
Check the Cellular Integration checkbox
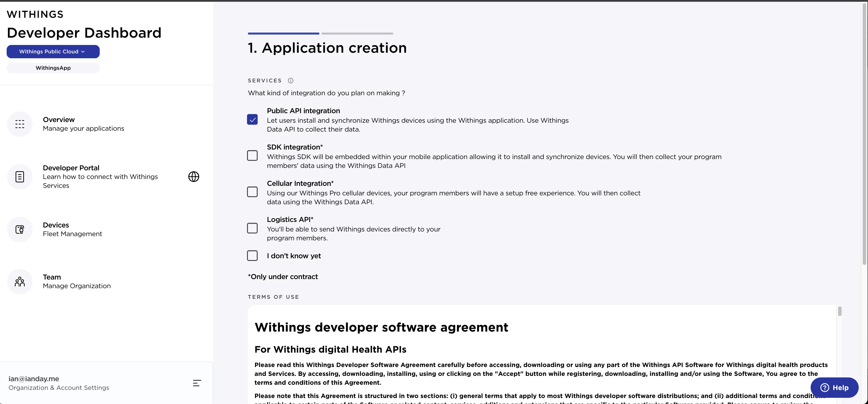[252, 192]
